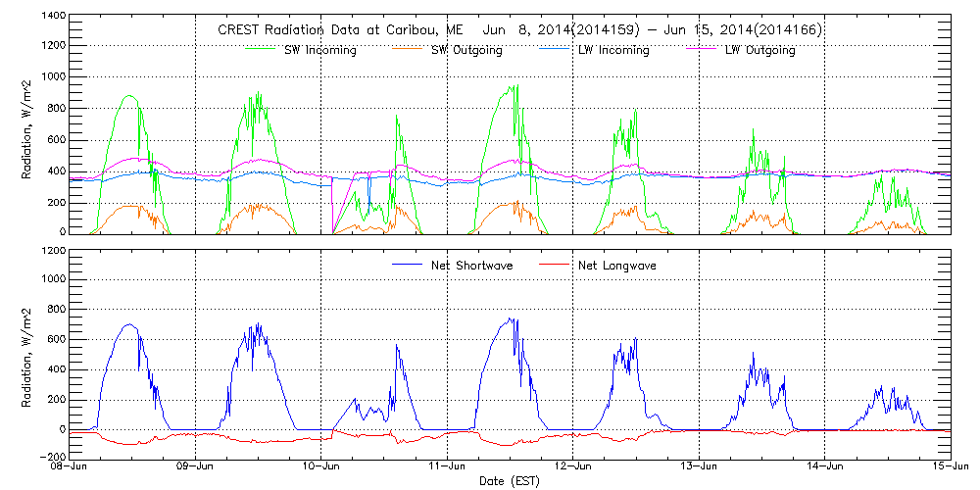
Task: Select the SW Outgoing legend entry
Action: tap(466, 50)
